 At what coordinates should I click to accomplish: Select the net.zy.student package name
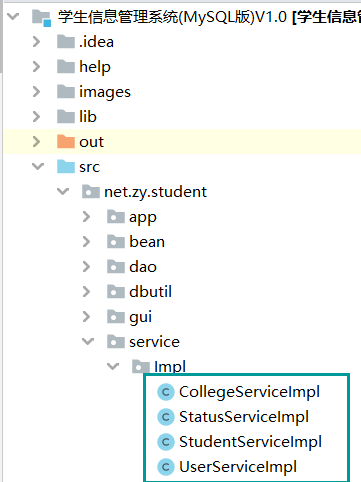tap(155, 192)
